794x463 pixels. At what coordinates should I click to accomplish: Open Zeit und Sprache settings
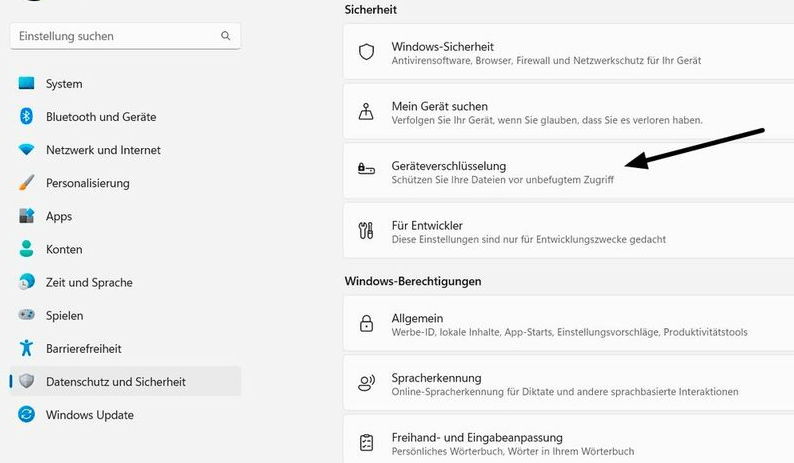pyautogui.click(x=89, y=282)
